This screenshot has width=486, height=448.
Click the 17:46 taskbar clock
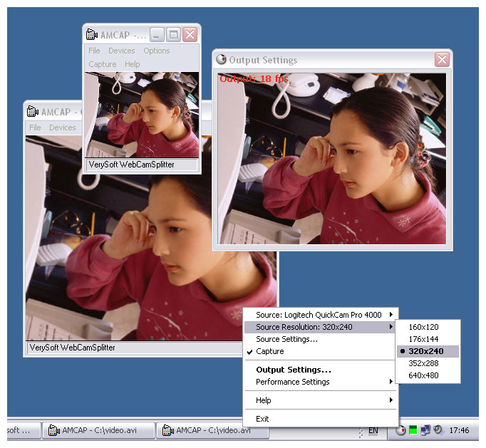[x=459, y=430]
